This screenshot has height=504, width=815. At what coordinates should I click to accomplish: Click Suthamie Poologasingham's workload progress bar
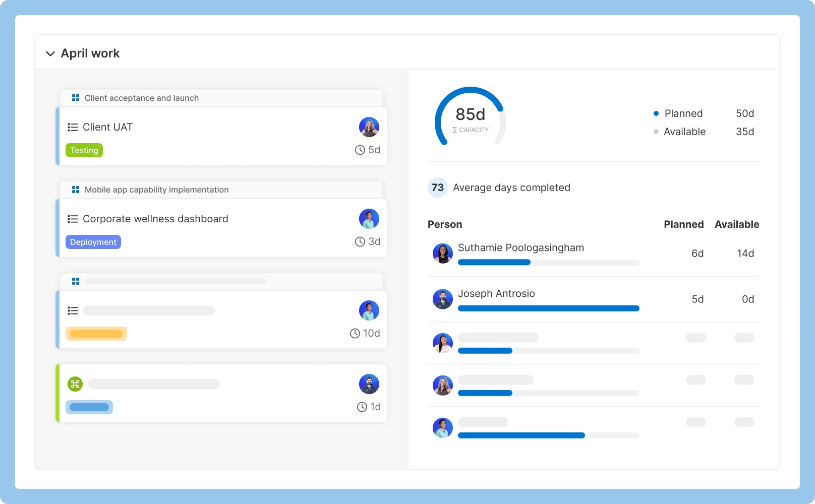coord(548,263)
